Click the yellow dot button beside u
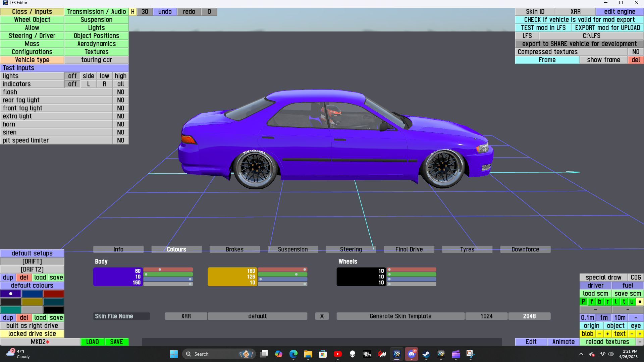Image resolution: width=644 pixels, height=362 pixels. (x=640, y=301)
